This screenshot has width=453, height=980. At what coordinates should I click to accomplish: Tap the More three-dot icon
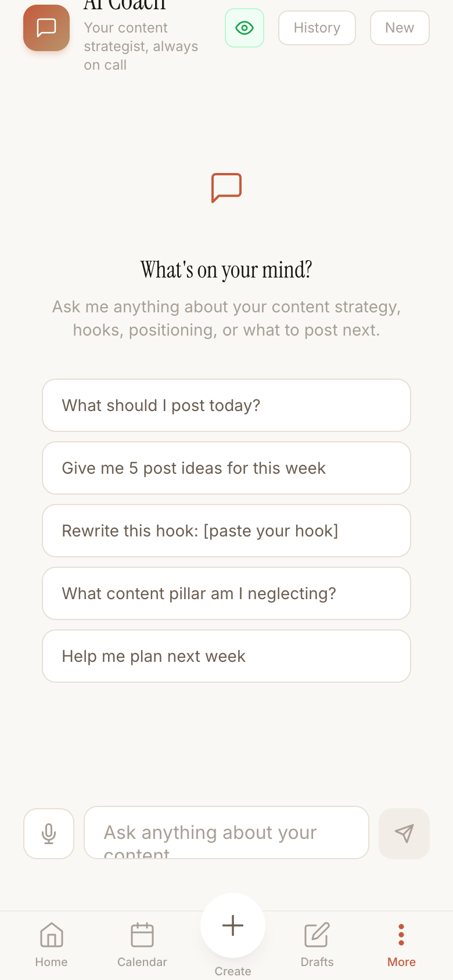coord(401,934)
